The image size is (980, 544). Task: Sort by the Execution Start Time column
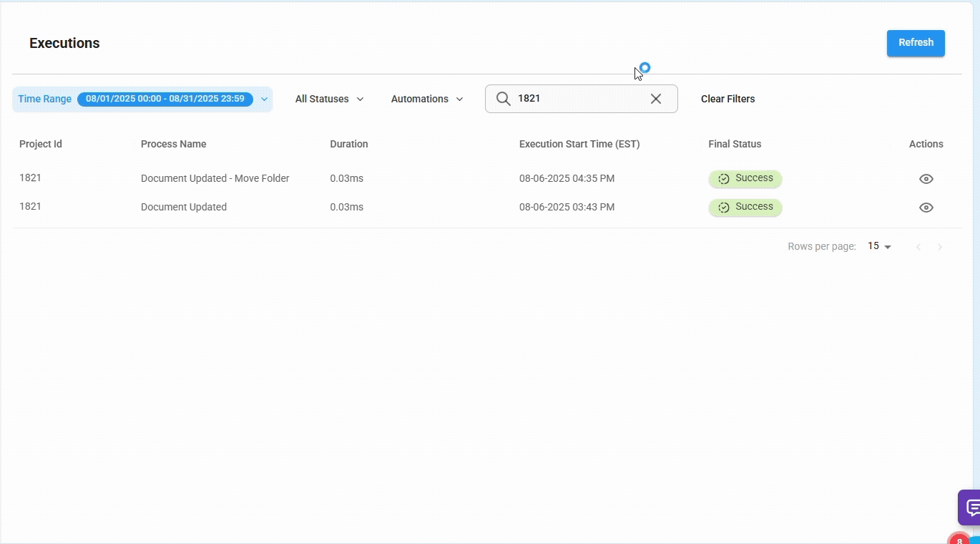[579, 144]
